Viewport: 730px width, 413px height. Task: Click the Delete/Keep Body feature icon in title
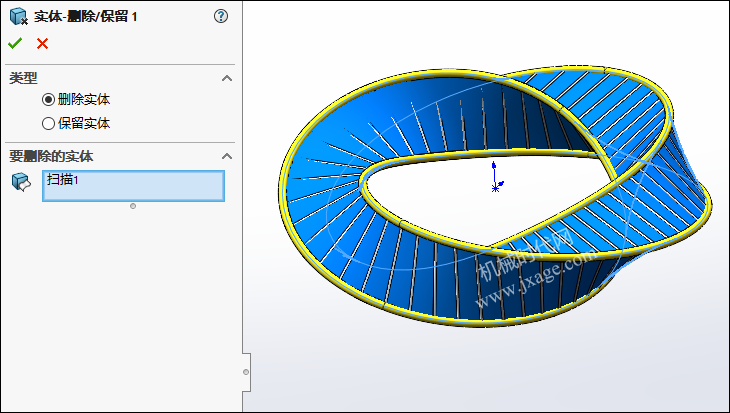point(19,16)
